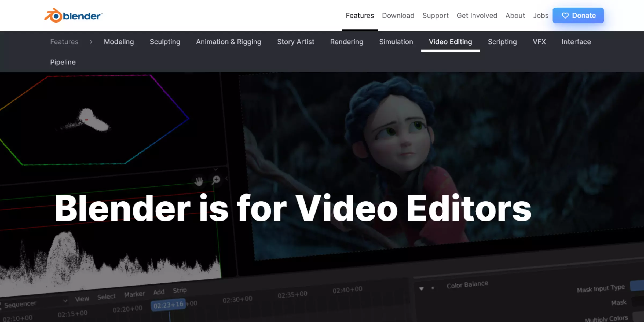Open the Features top menu item
Viewport: 644px width, 322px height.
click(x=360, y=16)
